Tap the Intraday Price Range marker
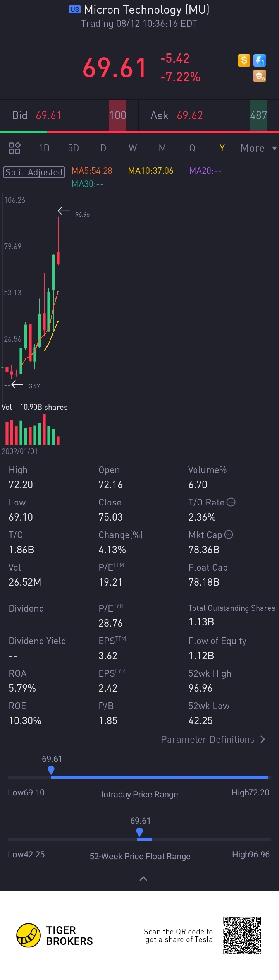This screenshot has height=980, width=279. pos(51,770)
